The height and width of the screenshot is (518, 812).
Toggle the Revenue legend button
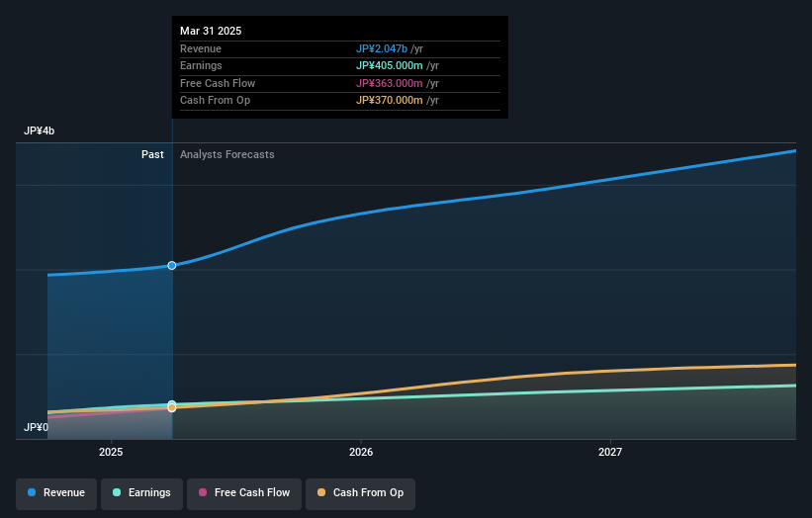(x=56, y=493)
